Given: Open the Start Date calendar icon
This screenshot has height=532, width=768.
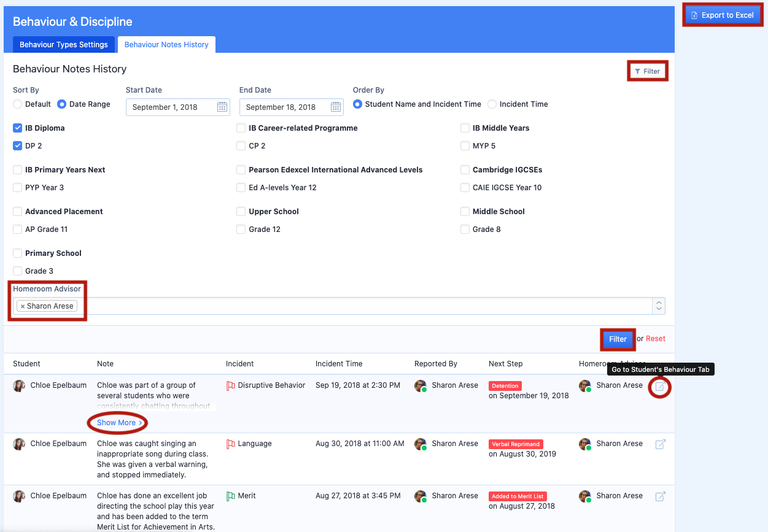Looking at the screenshot, I should pyautogui.click(x=222, y=107).
